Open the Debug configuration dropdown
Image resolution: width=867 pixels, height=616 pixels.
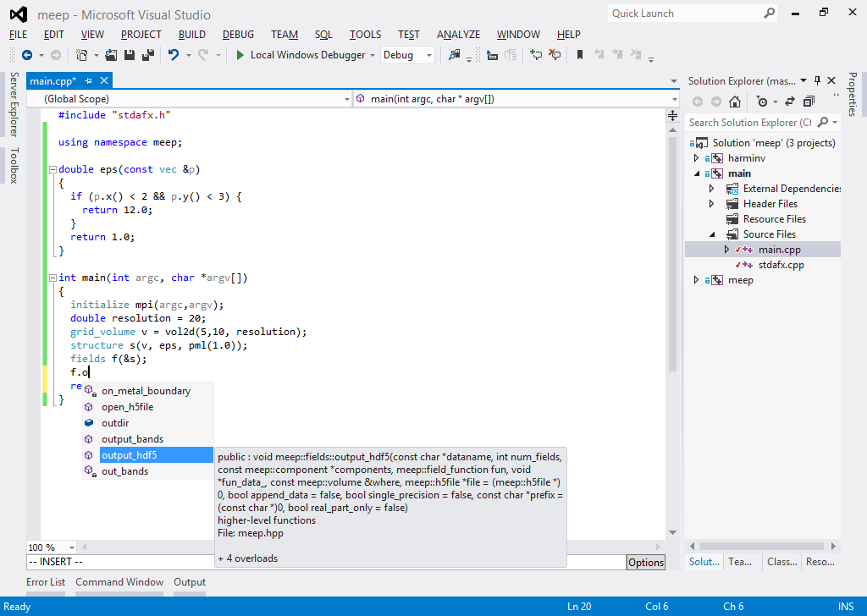429,55
